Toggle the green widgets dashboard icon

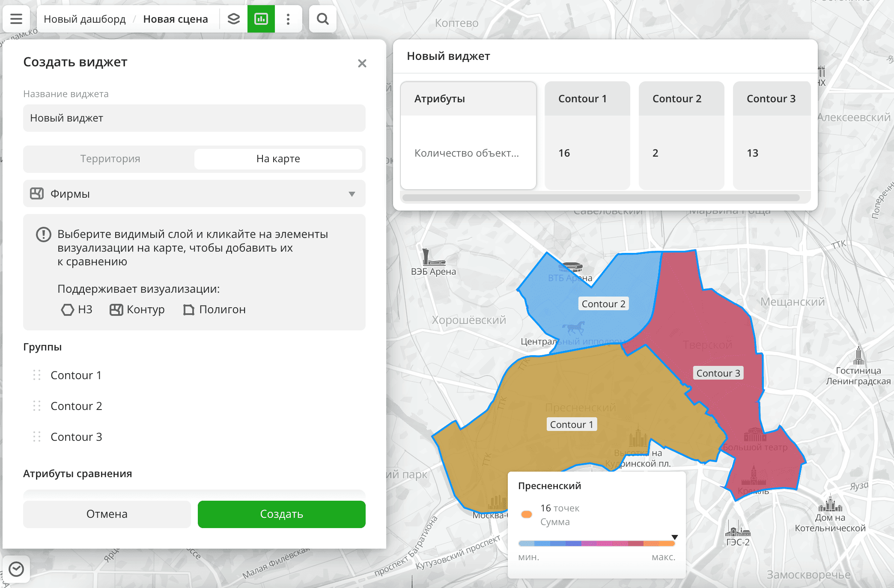pos(261,19)
